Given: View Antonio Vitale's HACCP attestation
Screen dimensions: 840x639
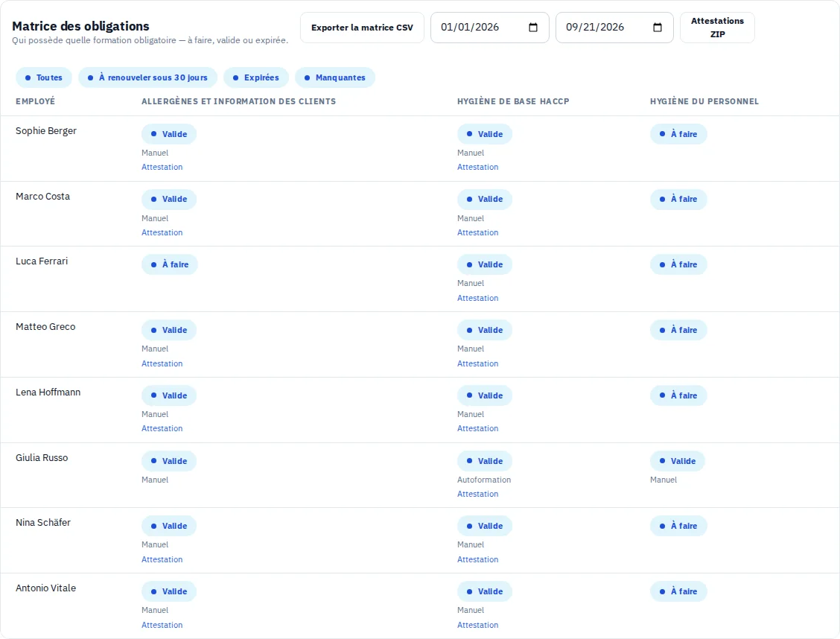Looking at the screenshot, I should (477, 625).
